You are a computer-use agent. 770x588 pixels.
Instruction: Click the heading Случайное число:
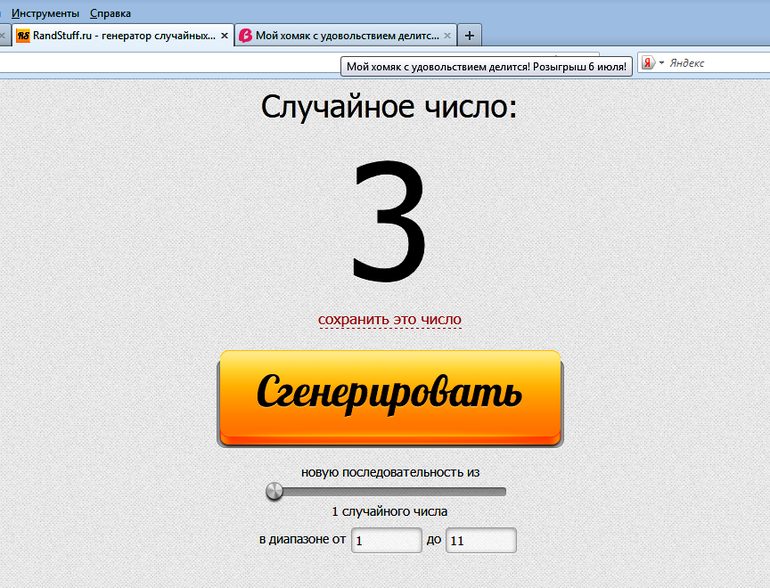pyautogui.click(x=388, y=107)
